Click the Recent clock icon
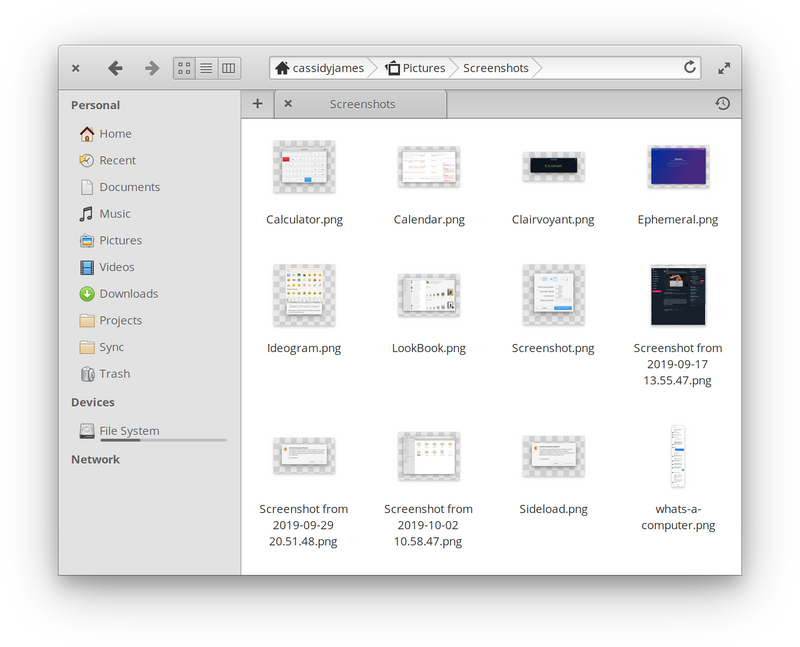 pyautogui.click(x=87, y=160)
